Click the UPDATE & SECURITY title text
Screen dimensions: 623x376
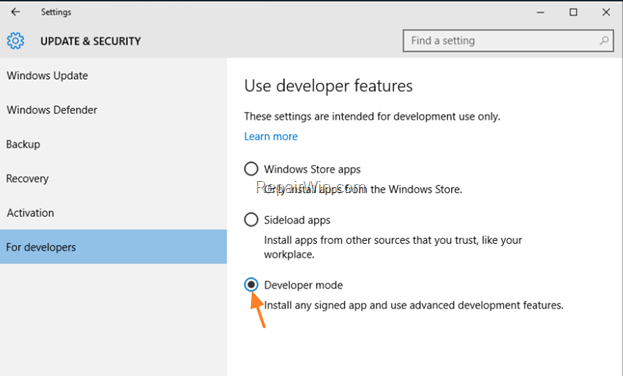click(91, 41)
